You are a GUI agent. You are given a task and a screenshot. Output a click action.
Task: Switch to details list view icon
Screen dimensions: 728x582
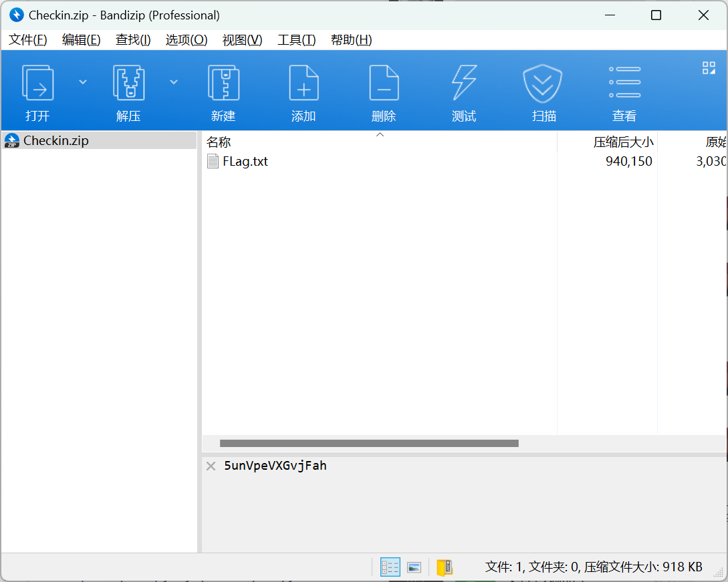pyautogui.click(x=390, y=567)
